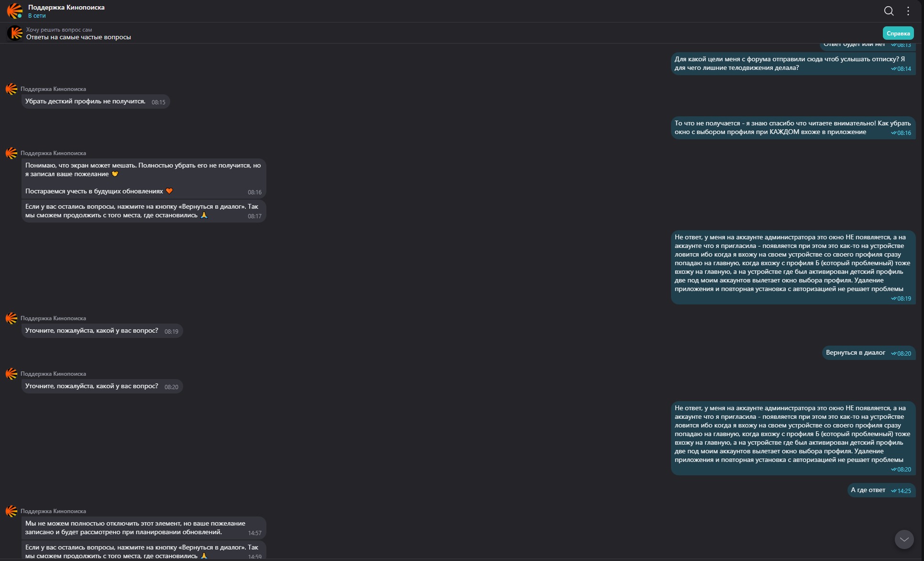Click support avatar beside 14:57 message
This screenshot has height=561, width=924.
pos(11,511)
